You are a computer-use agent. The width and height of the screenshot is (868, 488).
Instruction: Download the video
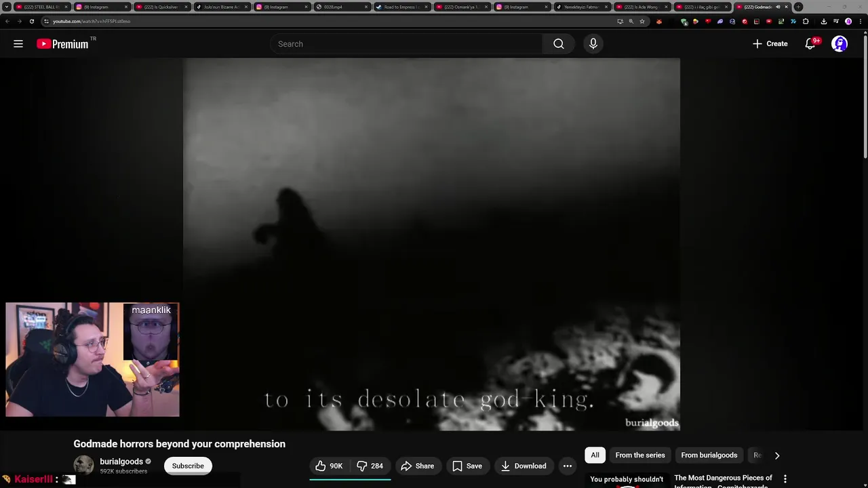tap(523, 466)
